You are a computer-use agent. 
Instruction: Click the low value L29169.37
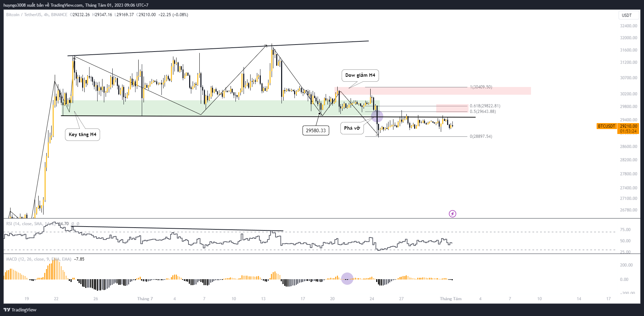tap(124, 15)
